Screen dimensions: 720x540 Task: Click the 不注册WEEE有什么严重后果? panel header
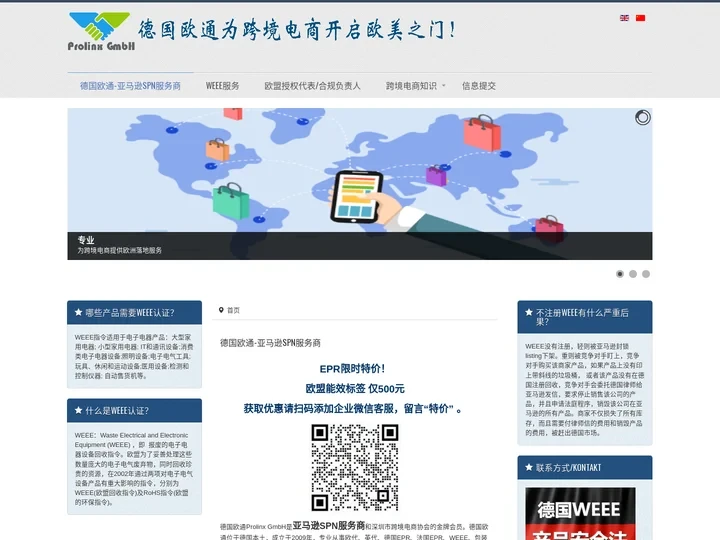585,317
